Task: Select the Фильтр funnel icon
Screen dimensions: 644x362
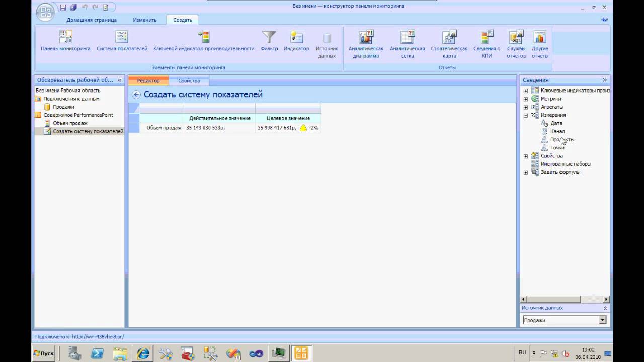Action: (269, 37)
